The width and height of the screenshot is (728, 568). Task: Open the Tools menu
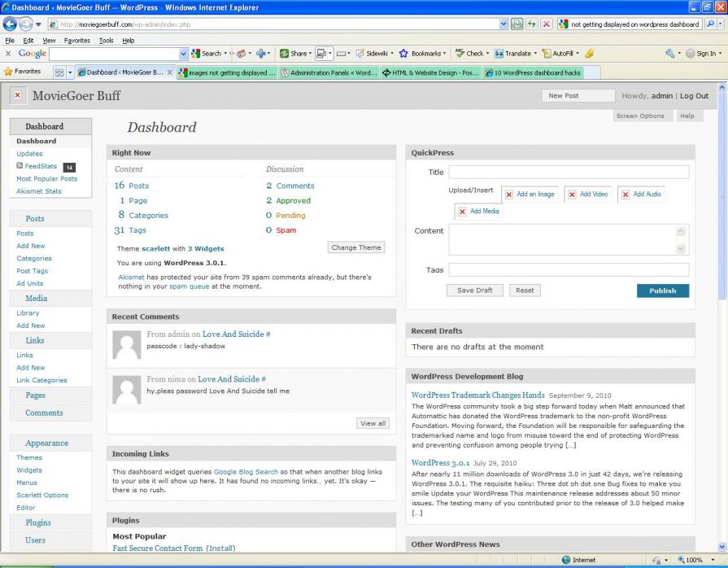point(106,41)
